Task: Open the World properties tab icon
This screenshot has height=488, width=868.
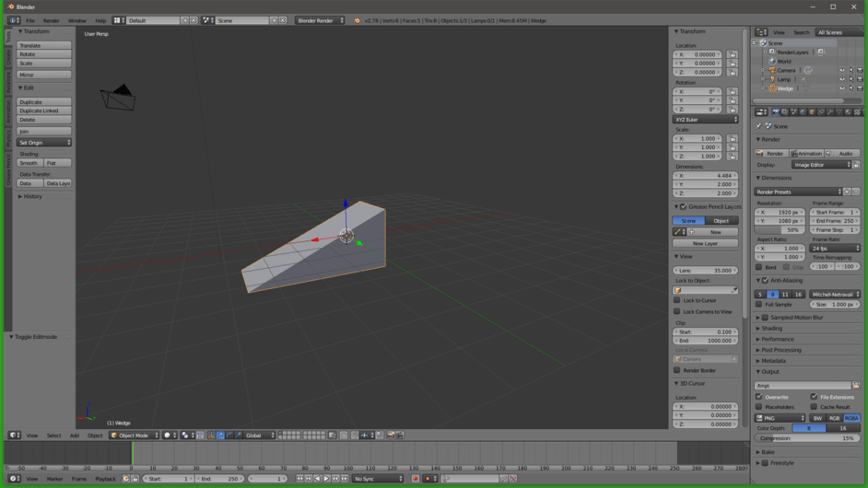Action: (x=803, y=111)
